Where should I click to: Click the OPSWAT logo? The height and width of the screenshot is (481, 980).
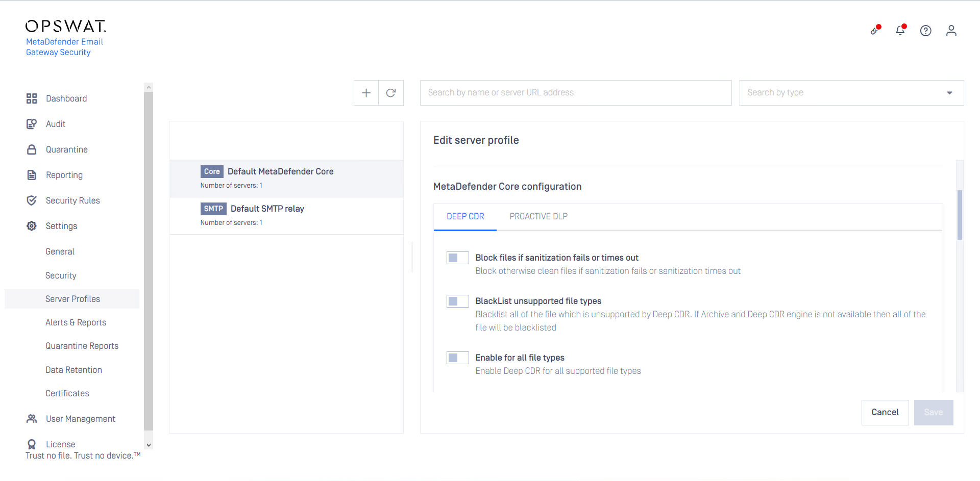[x=66, y=26]
